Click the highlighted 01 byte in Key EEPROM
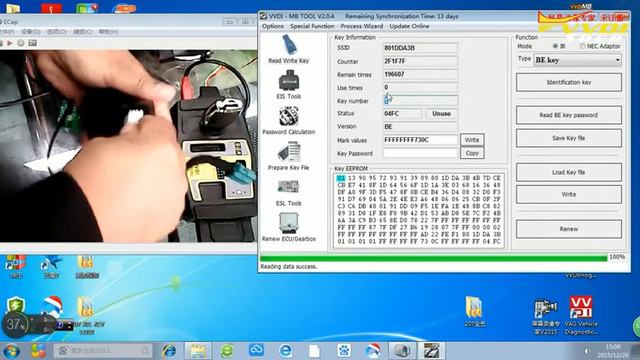Screen dimensions: 640x360 (x=341, y=178)
